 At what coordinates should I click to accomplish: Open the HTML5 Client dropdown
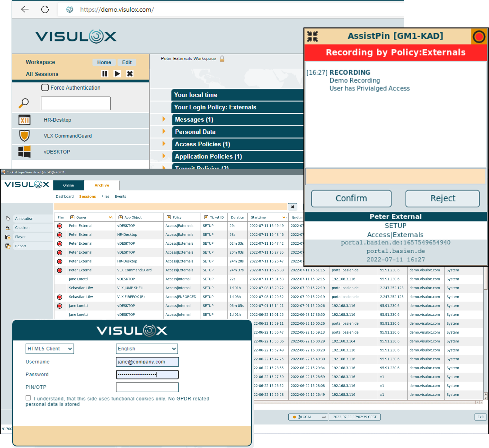pyautogui.click(x=50, y=349)
